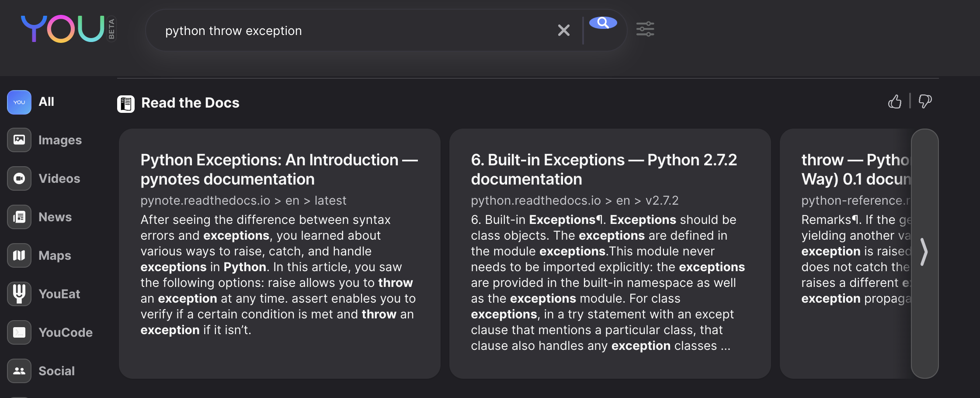Open 6. Built-in Exceptions Python 2.7.2 result
The image size is (980, 398).
tap(604, 170)
